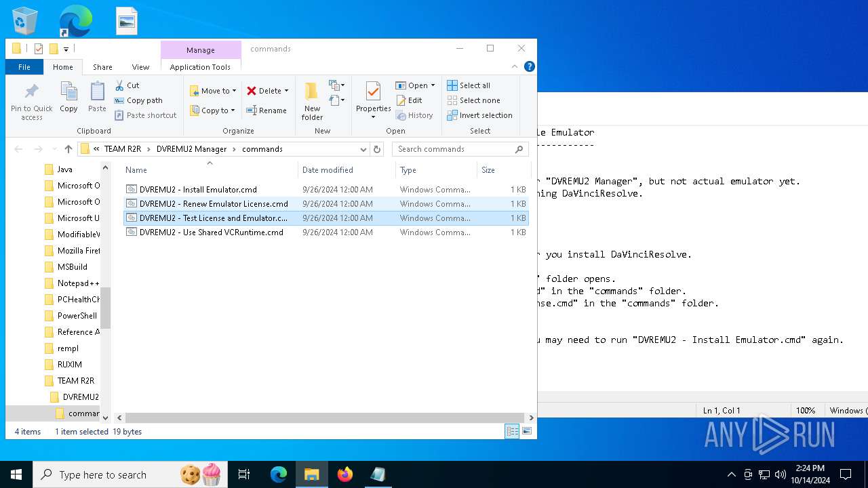Select Notepad++ folder in navigation tree
Image resolution: width=868 pixels, height=488 pixels.
[x=71, y=283]
